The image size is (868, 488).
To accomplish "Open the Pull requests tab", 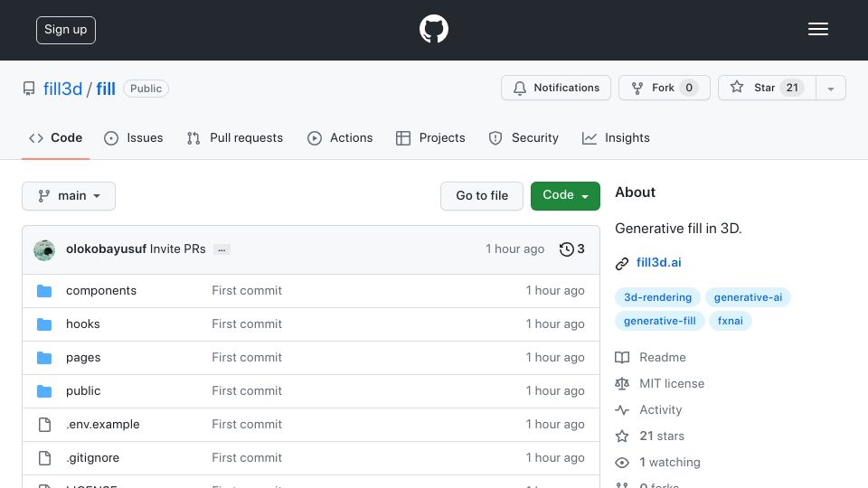I will point(235,137).
